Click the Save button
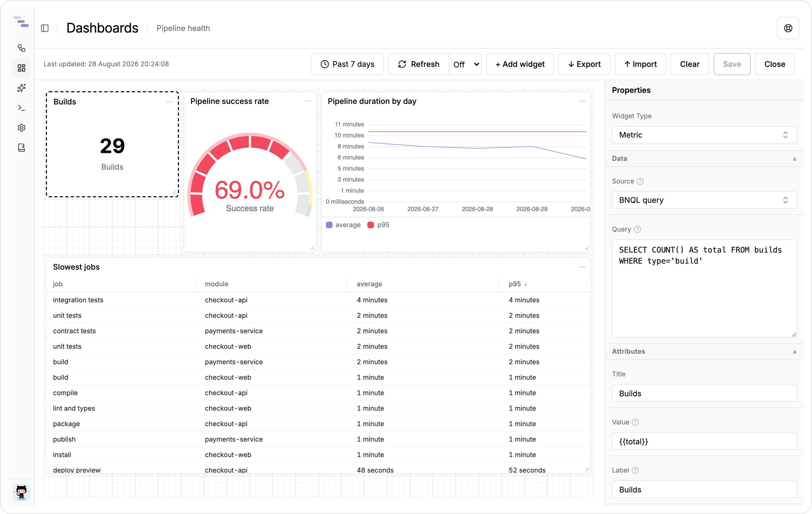Viewport: 812px width, 514px height. [732, 64]
